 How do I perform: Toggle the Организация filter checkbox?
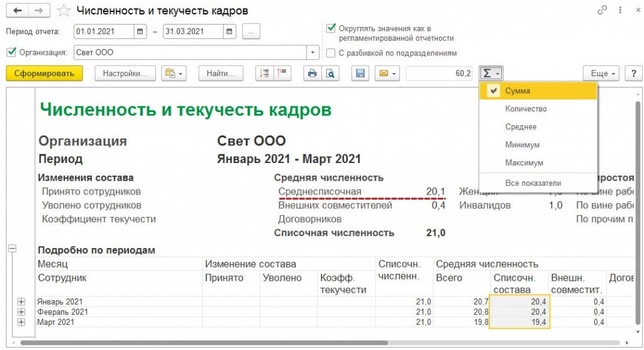point(11,52)
